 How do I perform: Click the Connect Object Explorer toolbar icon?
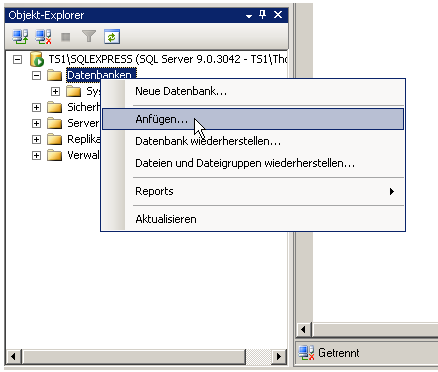(x=20, y=37)
